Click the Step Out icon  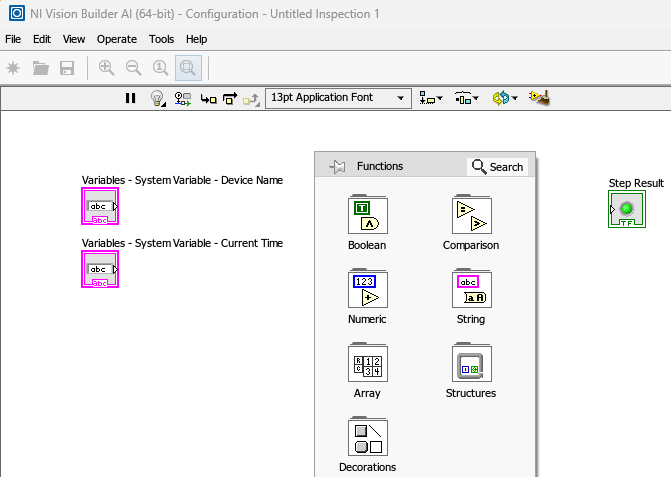pyautogui.click(x=251, y=99)
